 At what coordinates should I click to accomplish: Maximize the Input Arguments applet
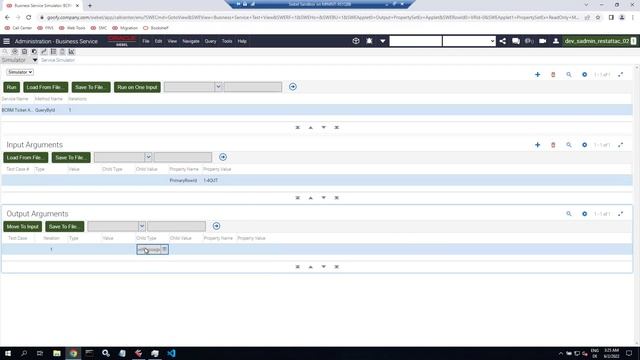pos(620,145)
